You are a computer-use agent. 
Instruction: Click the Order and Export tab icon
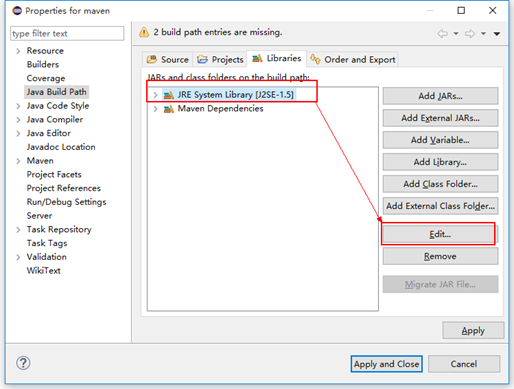pos(315,59)
